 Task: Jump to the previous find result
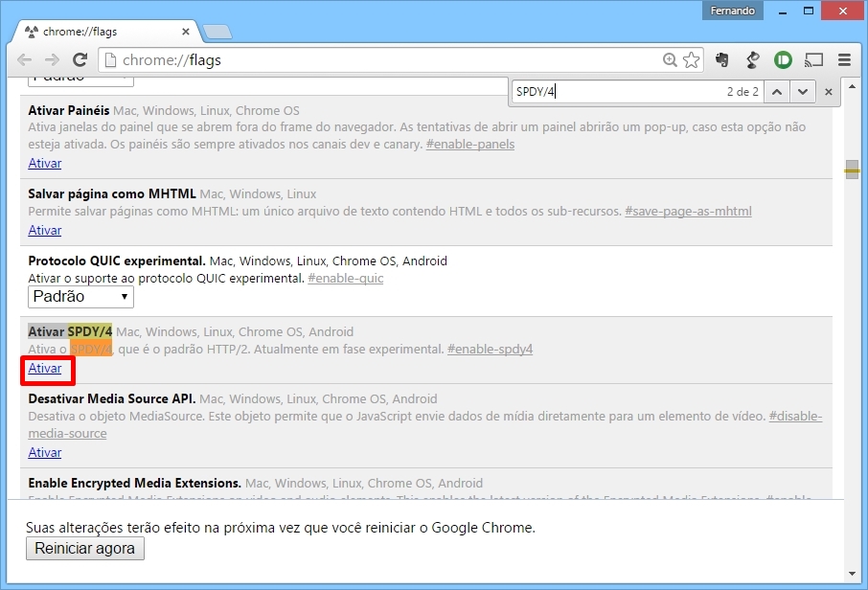click(x=777, y=92)
